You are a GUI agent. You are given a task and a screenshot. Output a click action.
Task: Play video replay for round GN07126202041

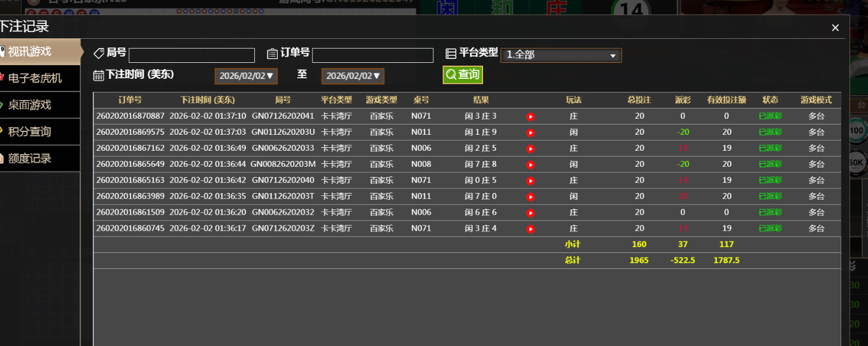click(x=530, y=116)
